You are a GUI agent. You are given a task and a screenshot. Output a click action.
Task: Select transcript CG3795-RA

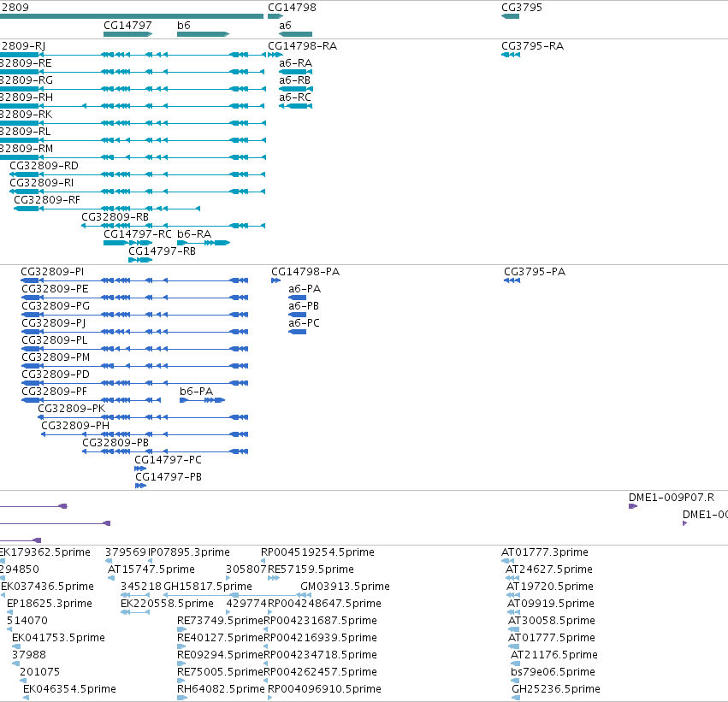pyautogui.click(x=511, y=55)
